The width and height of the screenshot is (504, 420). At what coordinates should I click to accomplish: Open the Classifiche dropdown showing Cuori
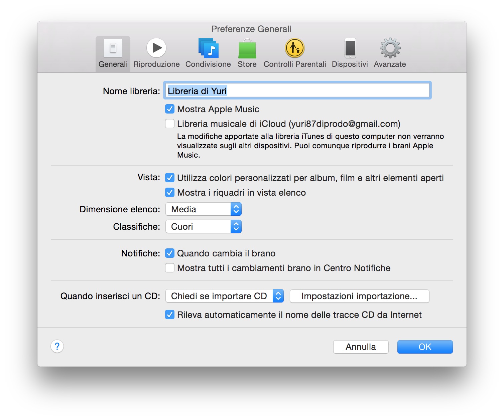coord(204,227)
